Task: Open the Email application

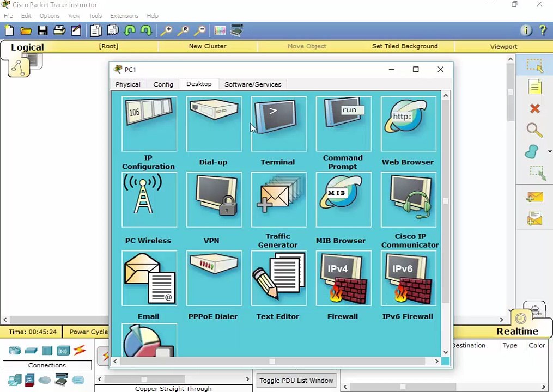Action: pyautogui.click(x=149, y=278)
